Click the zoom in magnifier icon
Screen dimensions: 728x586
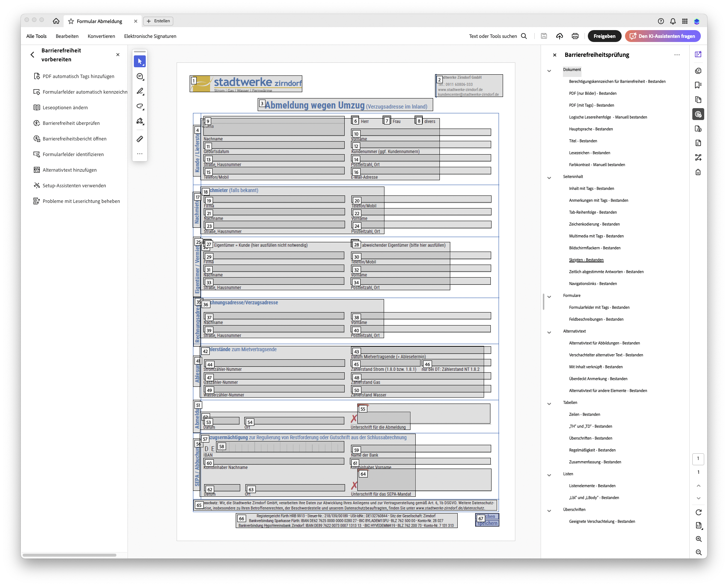(x=698, y=539)
